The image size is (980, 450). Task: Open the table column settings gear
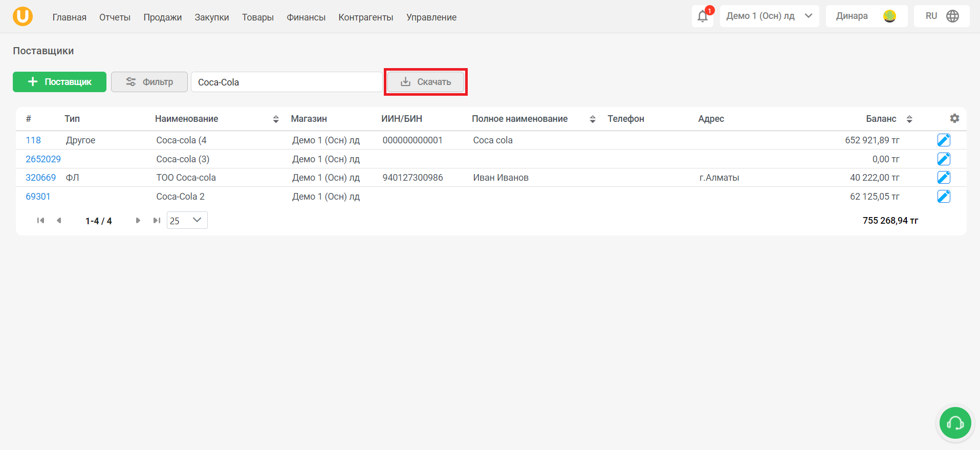(x=954, y=118)
